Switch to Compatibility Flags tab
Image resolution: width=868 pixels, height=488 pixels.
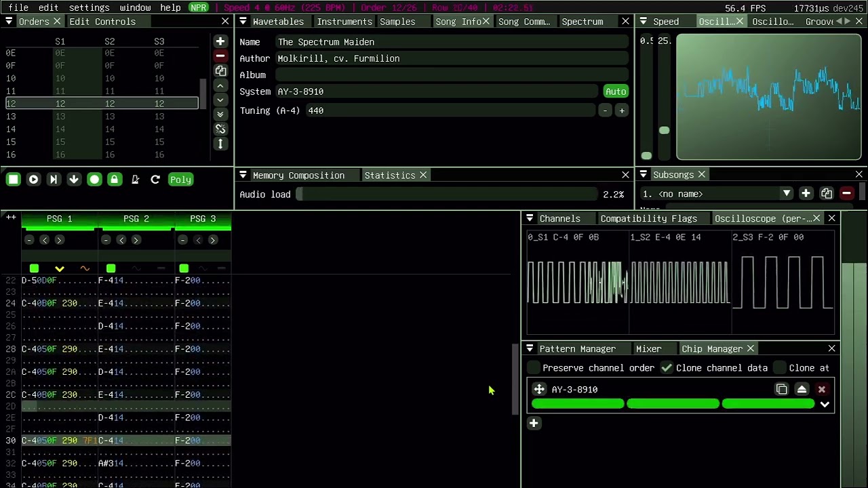pyautogui.click(x=648, y=219)
